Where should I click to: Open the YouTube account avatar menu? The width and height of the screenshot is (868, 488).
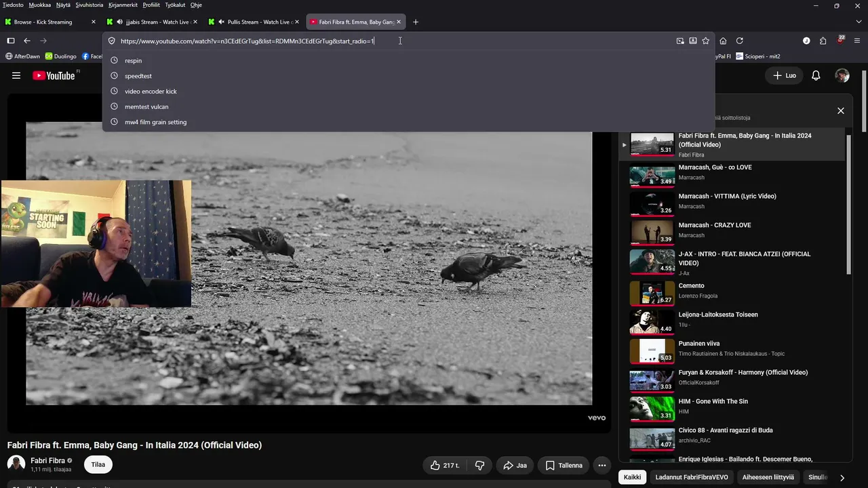point(842,75)
